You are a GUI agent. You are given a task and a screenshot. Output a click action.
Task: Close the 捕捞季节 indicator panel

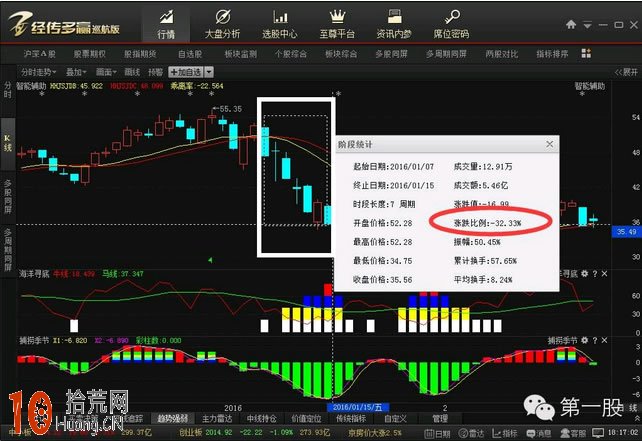[604, 340]
